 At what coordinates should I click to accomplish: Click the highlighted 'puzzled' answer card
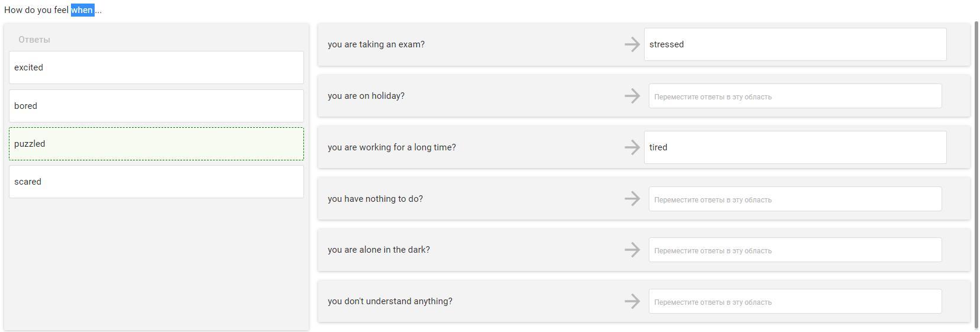tap(156, 144)
